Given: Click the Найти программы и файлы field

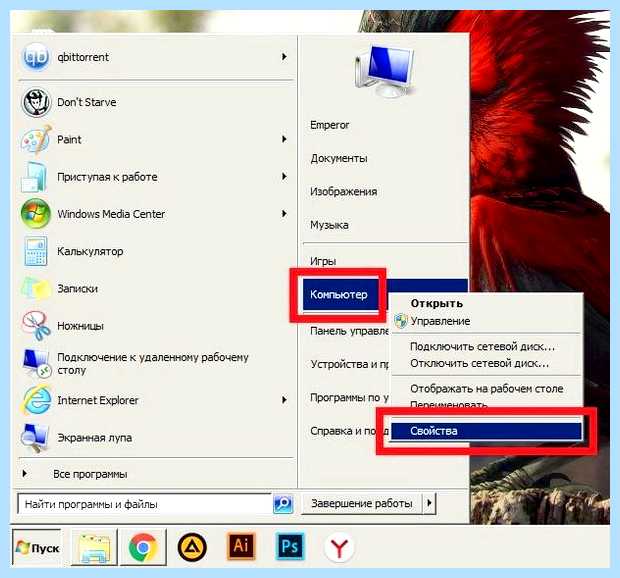Looking at the screenshot, I should [x=145, y=504].
